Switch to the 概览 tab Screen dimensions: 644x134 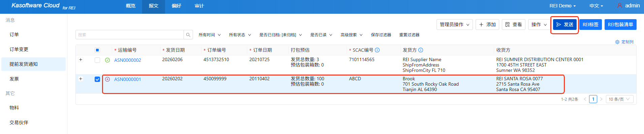click(x=131, y=6)
